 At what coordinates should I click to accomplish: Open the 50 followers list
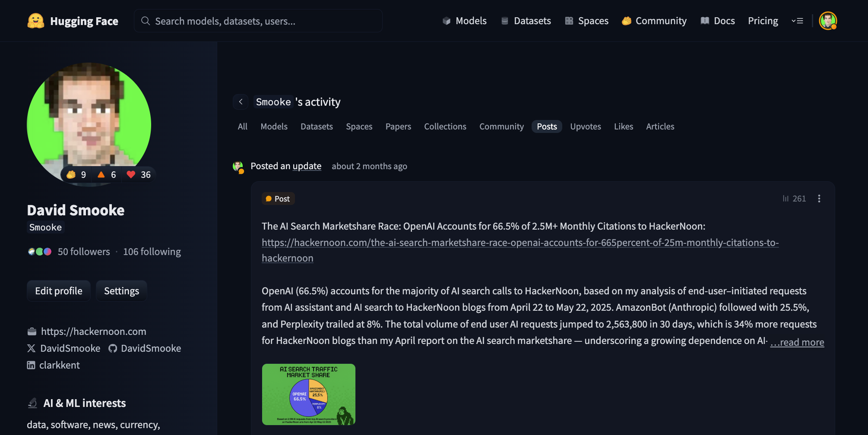click(x=84, y=252)
